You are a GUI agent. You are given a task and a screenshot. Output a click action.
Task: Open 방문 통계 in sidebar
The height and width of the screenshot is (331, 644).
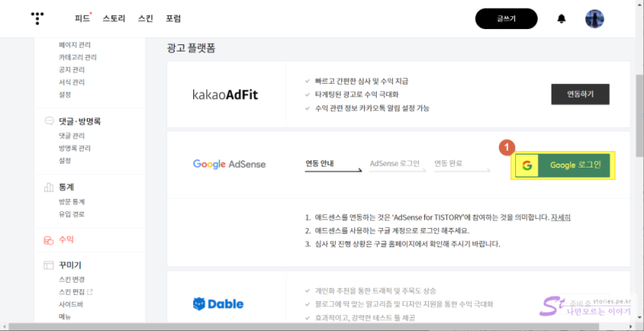click(x=72, y=201)
